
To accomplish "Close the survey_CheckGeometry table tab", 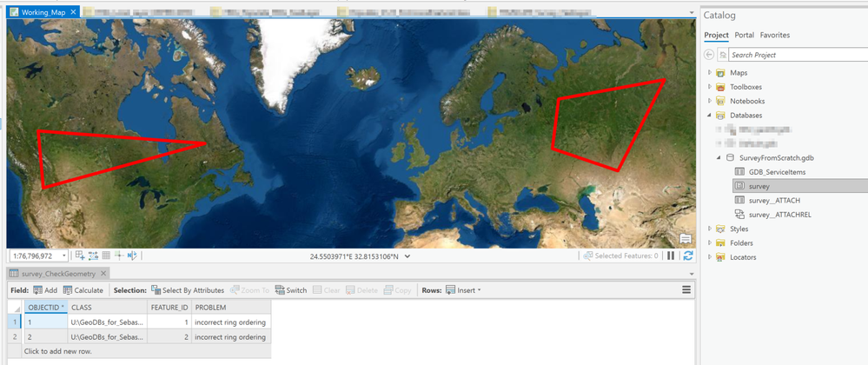I will [x=103, y=274].
